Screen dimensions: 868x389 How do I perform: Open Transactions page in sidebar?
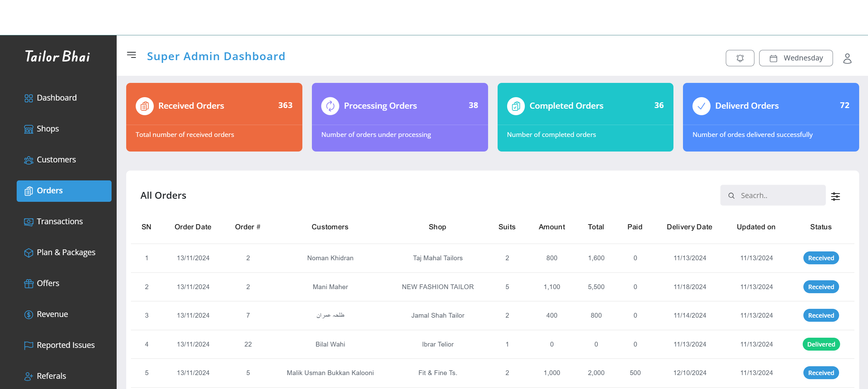click(x=60, y=222)
